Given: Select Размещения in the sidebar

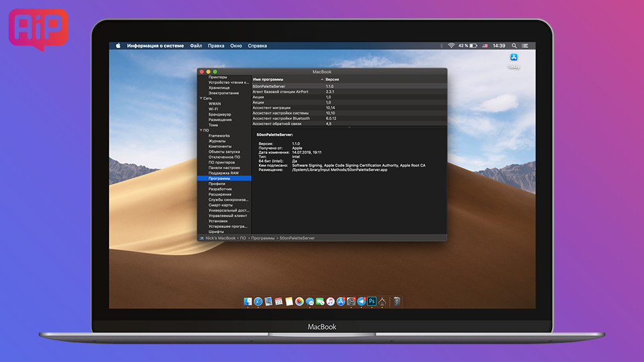Looking at the screenshot, I should [x=220, y=120].
